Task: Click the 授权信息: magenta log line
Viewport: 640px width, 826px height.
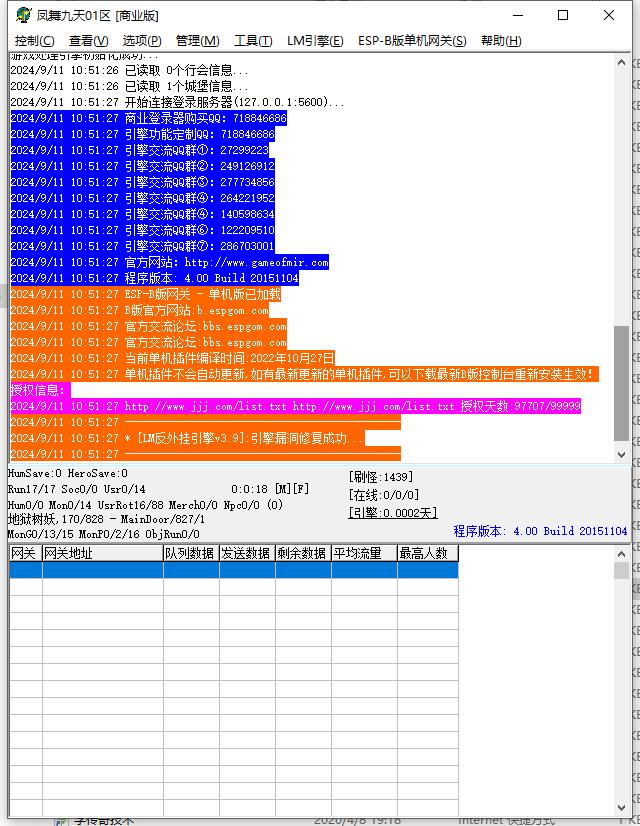Action: [x=41, y=390]
